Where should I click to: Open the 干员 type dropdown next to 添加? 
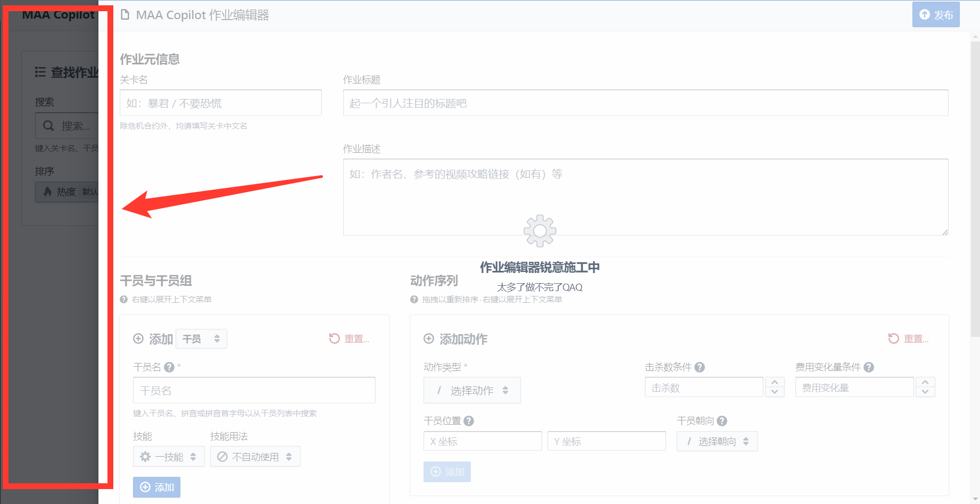tap(201, 339)
